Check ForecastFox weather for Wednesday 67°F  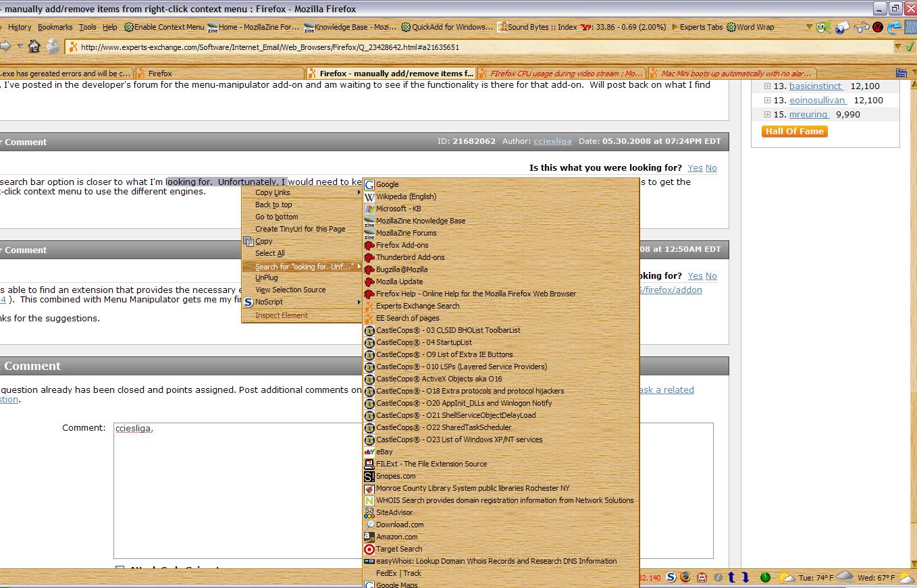[x=876, y=578]
